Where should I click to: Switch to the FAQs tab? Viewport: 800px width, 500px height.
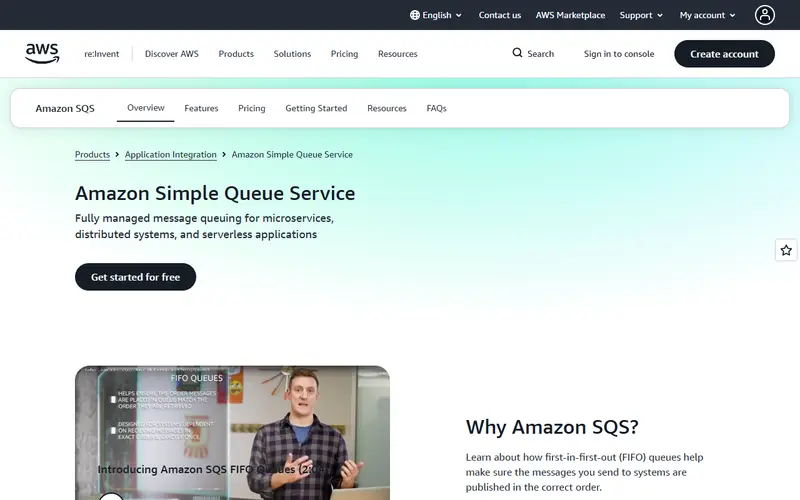[x=436, y=108]
